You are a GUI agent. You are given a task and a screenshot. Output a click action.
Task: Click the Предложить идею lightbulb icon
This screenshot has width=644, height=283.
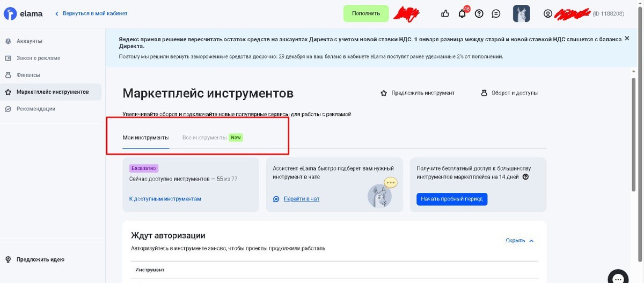click(8, 259)
